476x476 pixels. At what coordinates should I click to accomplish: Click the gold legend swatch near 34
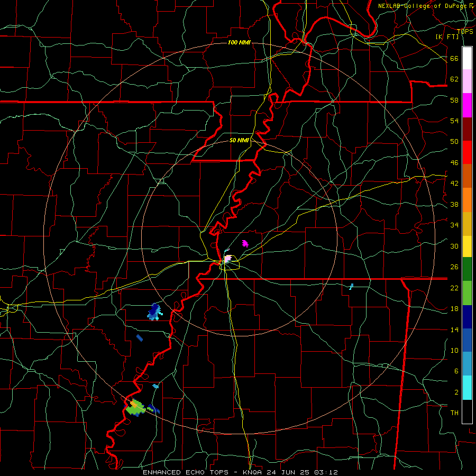(467, 224)
